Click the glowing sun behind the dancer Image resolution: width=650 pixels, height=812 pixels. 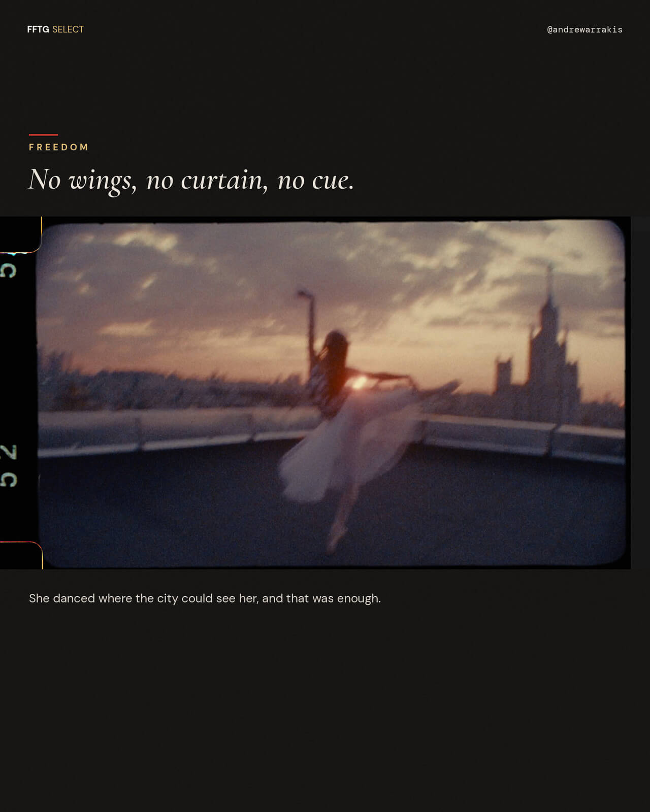tap(358, 381)
